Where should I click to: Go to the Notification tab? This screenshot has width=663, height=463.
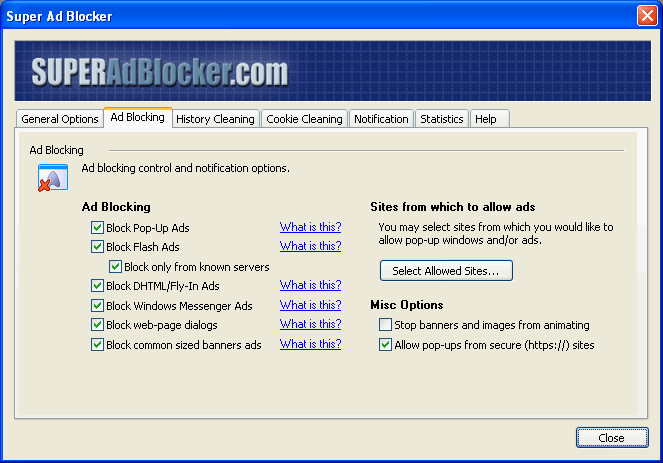tap(381, 119)
